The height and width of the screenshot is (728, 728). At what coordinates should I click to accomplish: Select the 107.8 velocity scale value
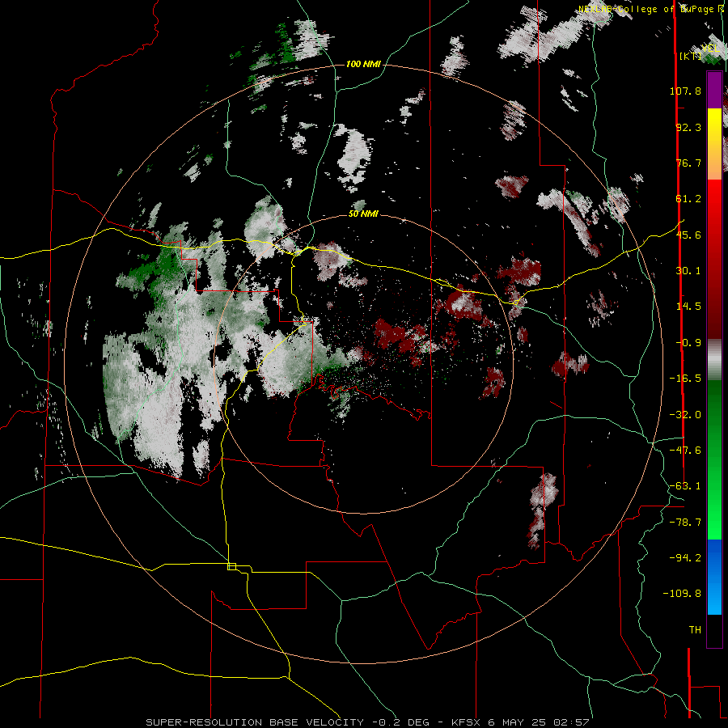pos(685,91)
